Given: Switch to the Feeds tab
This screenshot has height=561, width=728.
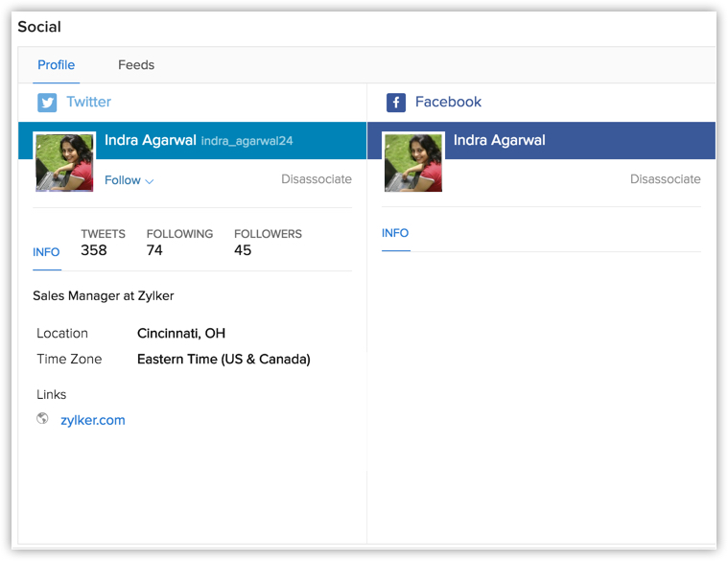Looking at the screenshot, I should [x=136, y=65].
